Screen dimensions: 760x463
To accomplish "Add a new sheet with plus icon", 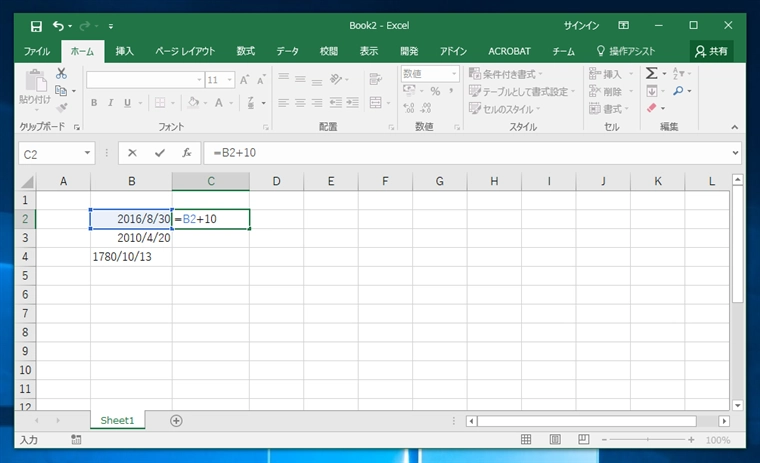I will click(x=176, y=421).
